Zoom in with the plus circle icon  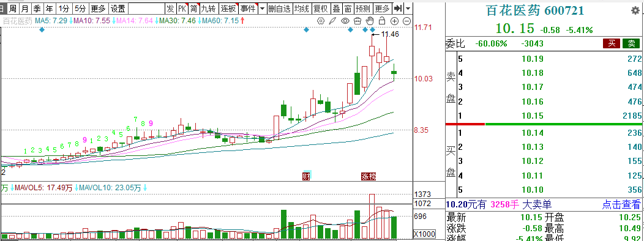[x=394, y=21]
